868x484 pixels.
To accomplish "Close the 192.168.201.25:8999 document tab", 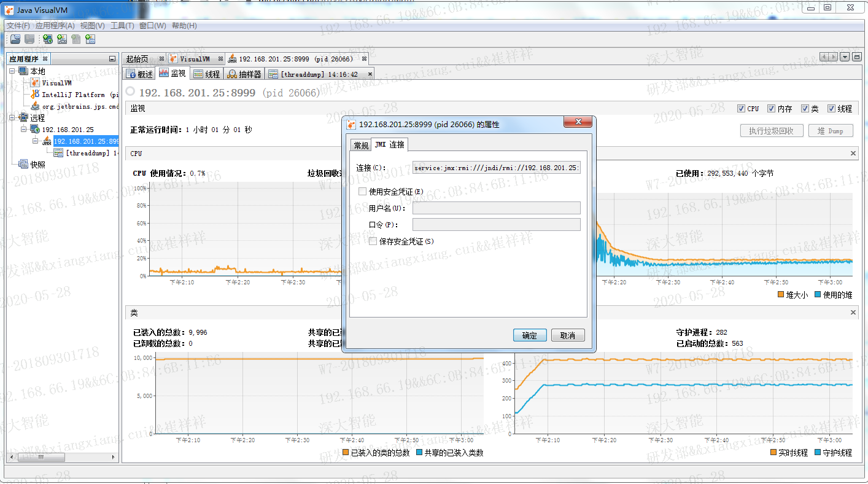I will [364, 59].
